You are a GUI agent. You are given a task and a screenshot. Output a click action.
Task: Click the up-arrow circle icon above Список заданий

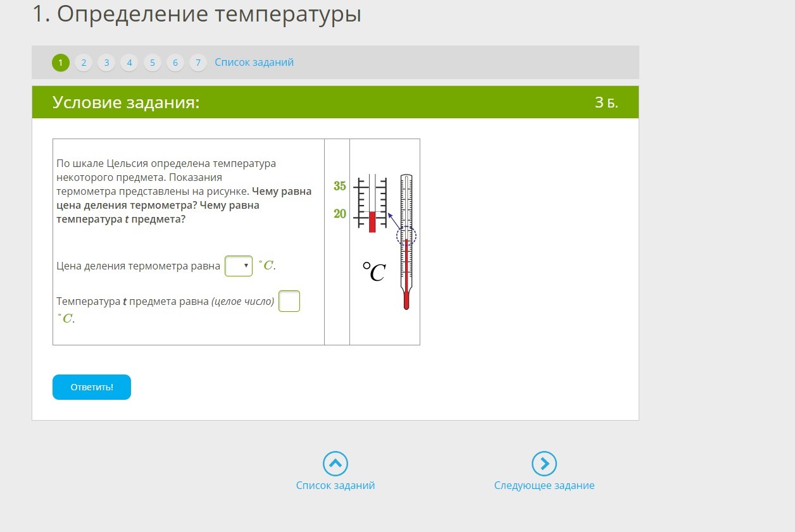pos(335,464)
